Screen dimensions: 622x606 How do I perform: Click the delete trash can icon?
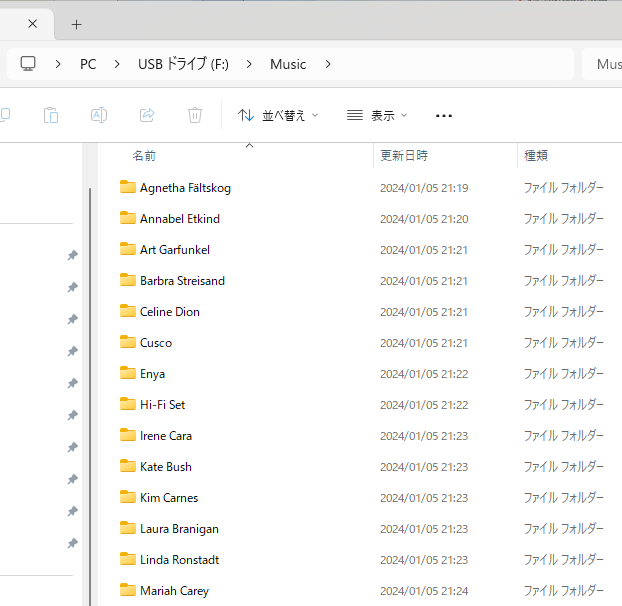pos(195,115)
